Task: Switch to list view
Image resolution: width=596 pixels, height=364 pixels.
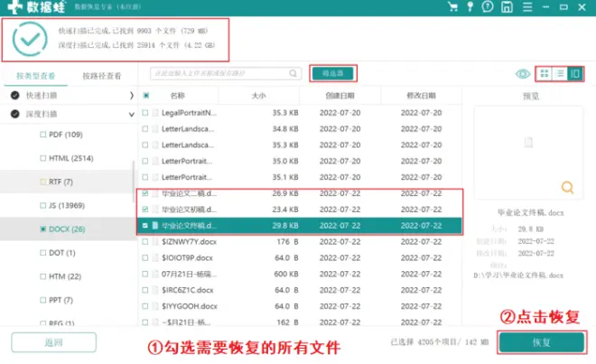Action: click(560, 73)
